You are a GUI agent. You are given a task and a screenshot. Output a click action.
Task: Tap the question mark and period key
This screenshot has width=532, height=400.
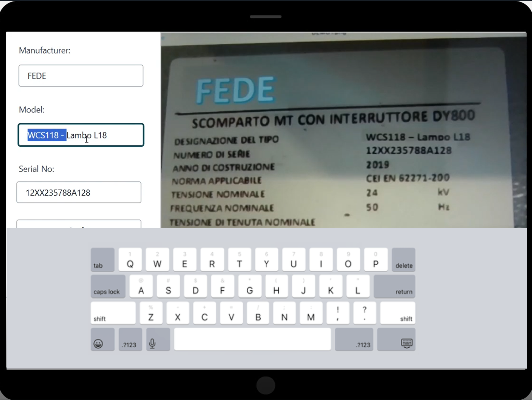[x=365, y=313]
